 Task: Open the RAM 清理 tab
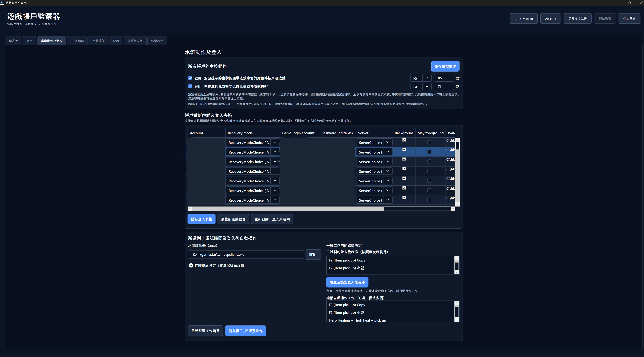pyautogui.click(x=77, y=41)
